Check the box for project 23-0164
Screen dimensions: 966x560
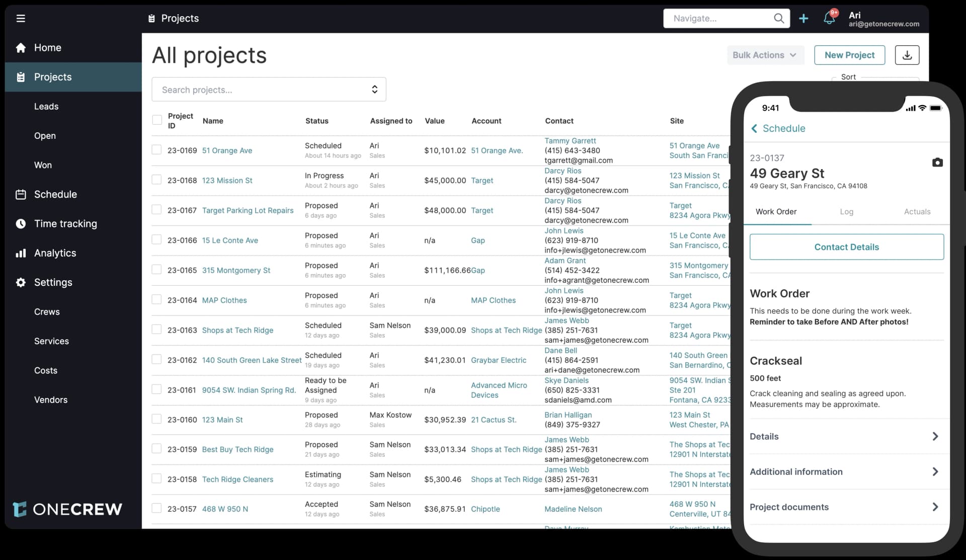click(x=157, y=299)
